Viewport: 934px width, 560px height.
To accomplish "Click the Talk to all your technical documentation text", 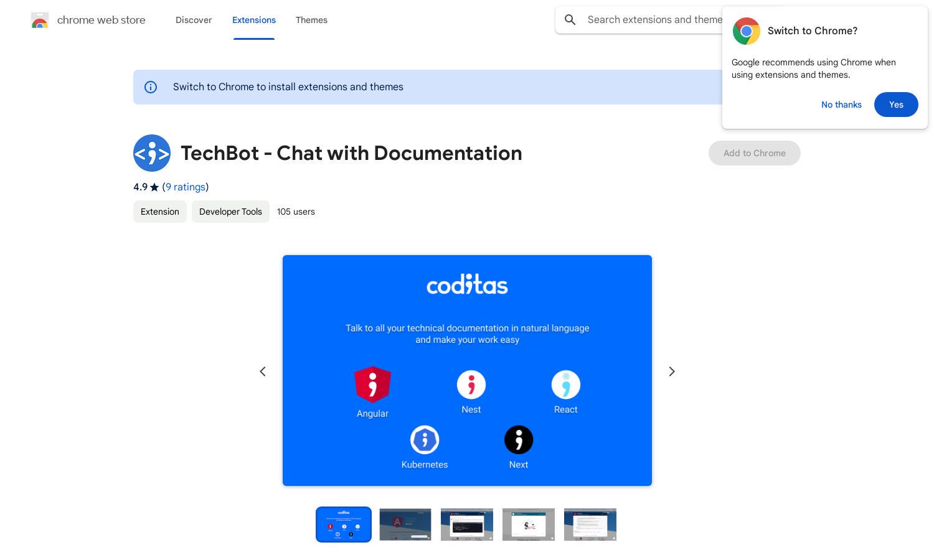I will (x=467, y=334).
